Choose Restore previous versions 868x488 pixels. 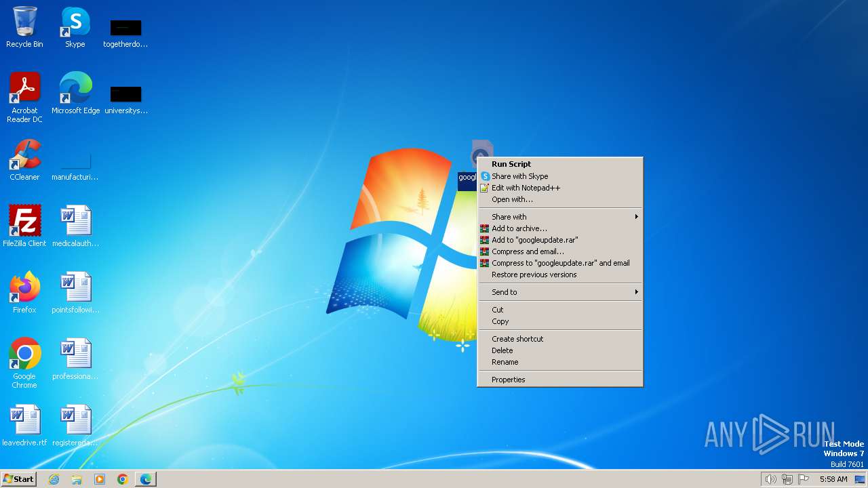pos(560,274)
